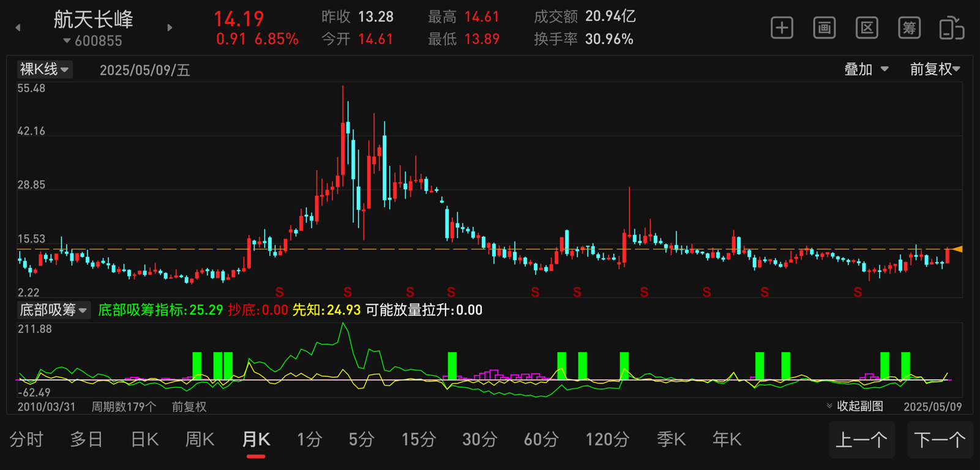Click current price 14.19
This screenshot has height=470, width=980.
pyautogui.click(x=239, y=19)
